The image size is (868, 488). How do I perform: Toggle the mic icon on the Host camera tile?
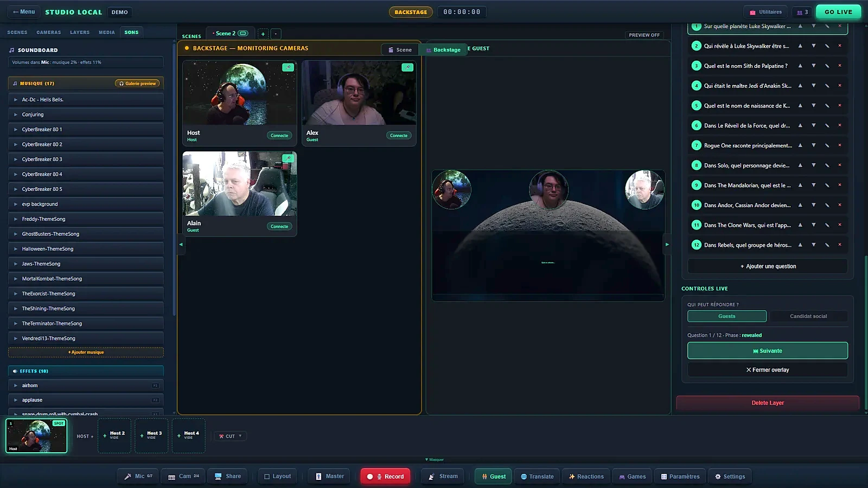(x=288, y=67)
